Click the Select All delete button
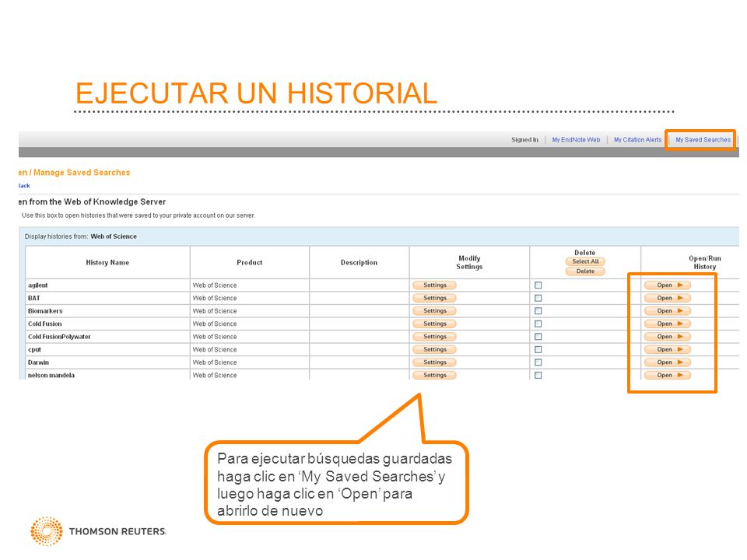This screenshot has height=560, width=747. (585, 261)
